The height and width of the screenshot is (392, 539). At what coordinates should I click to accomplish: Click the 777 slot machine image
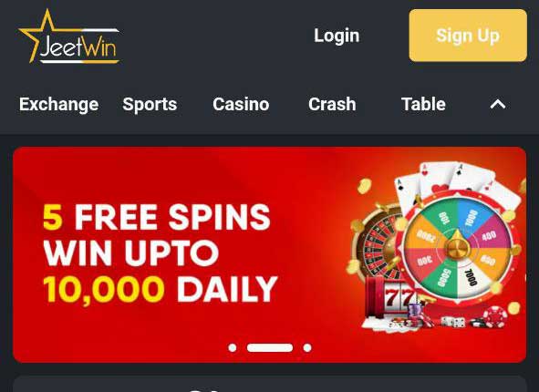392,297
